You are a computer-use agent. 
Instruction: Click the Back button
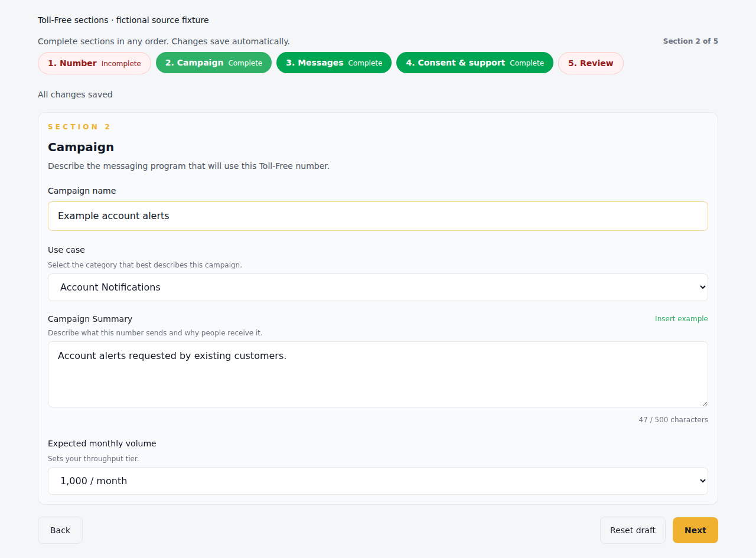pos(60,530)
